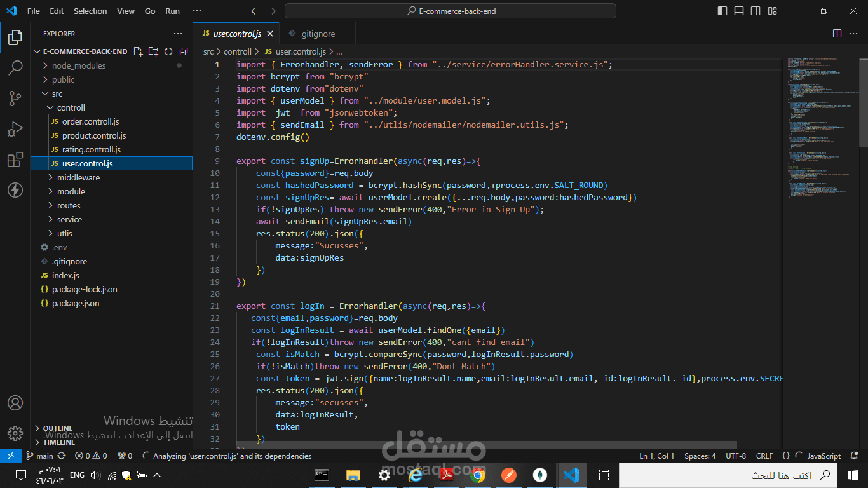Viewport: 868px width, 488px height.
Task: Open the Selection menu
Action: point(90,11)
